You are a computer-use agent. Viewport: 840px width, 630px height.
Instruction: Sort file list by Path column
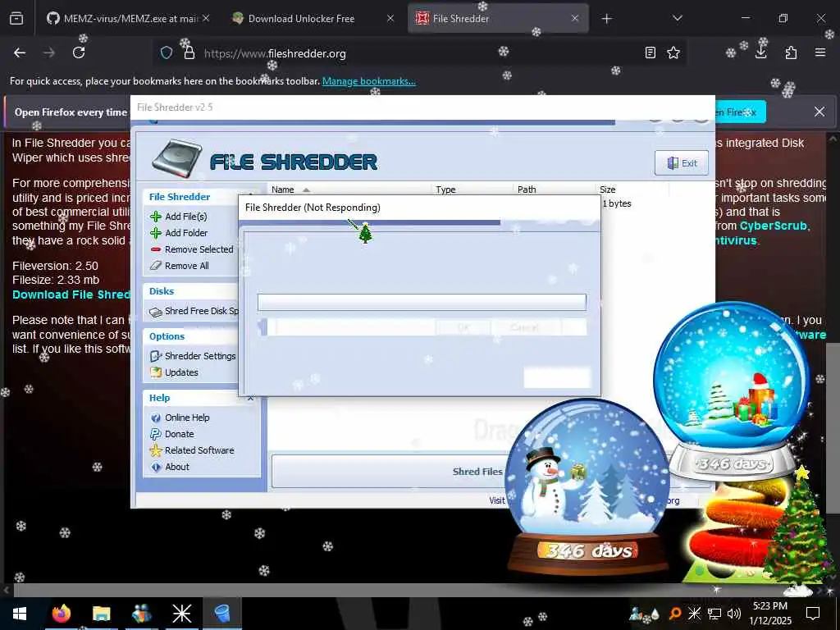[x=555, y=189]
